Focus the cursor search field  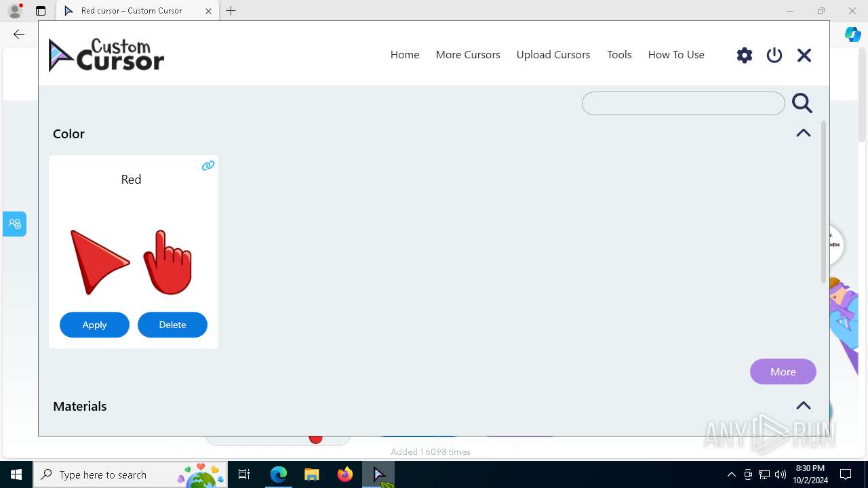(684, 103)
